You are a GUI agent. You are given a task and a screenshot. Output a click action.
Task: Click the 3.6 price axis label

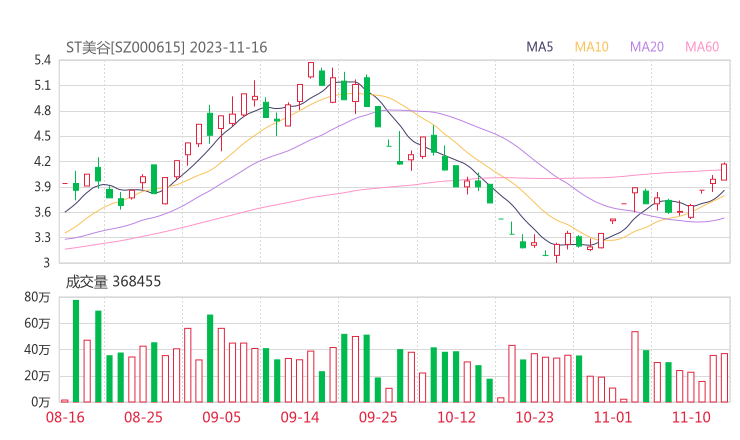(x=42, y=212)
